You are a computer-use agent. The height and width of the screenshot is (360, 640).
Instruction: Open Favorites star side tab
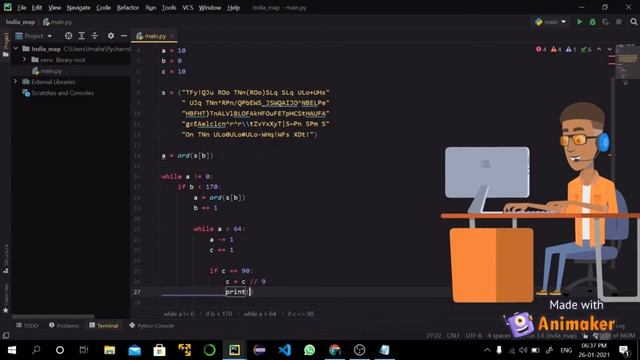6,298
